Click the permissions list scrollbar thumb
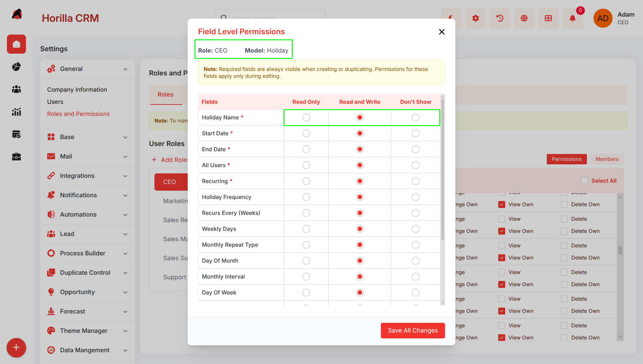Viewport: 643px width, 364px height. [620, 250]
